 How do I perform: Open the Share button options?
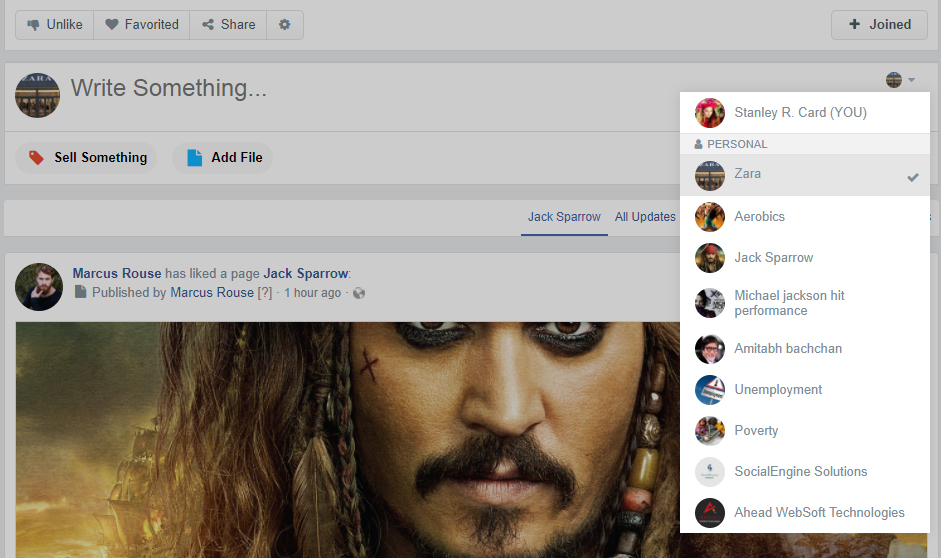pyautogui.click(x=228, y=25)
